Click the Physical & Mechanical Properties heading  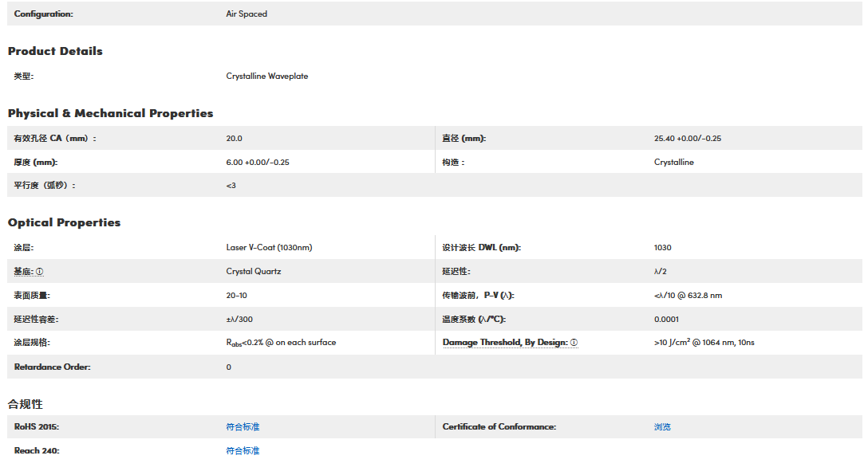pyautogui.click(x=110, y=113)
